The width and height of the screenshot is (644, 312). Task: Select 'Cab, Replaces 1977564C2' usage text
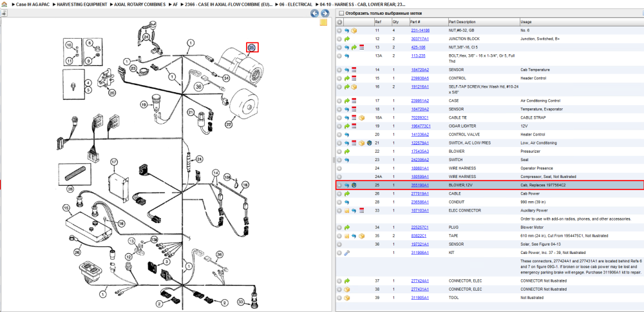(543, 186)
